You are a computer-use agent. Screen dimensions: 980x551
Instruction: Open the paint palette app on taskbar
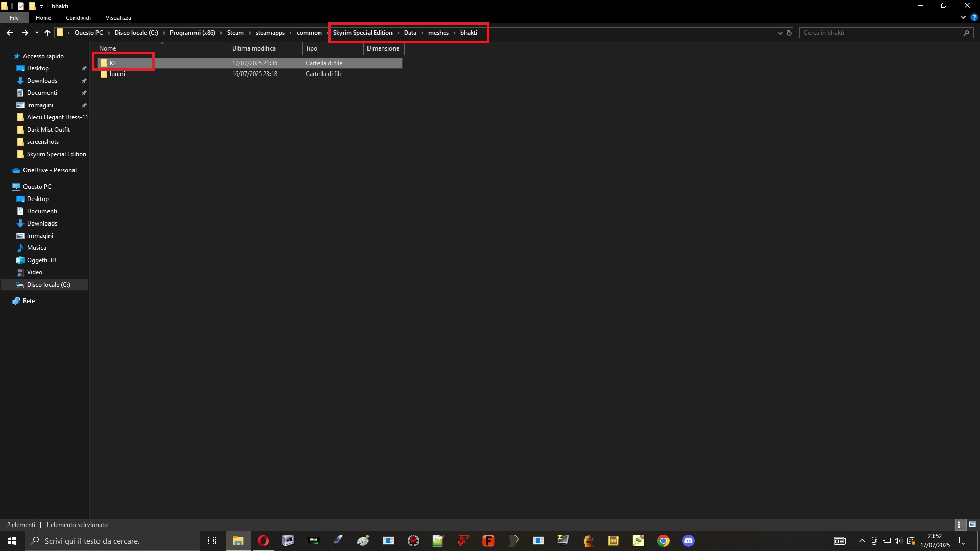pos(363,541)
